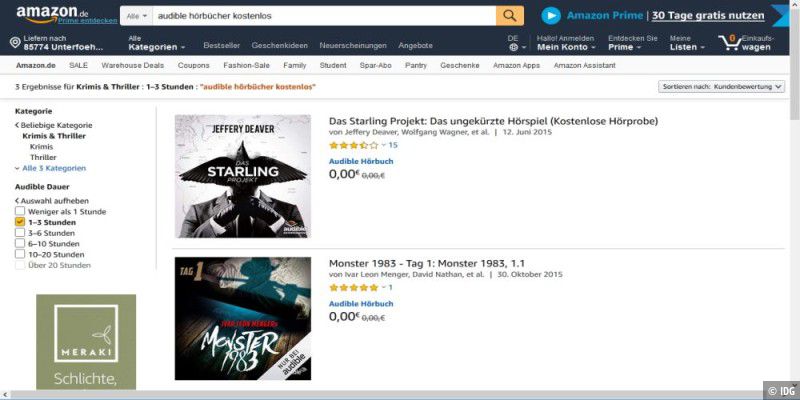Viewport: 800px width, 400px height.
Task: Click the Amazon Prime play icon
Action: (551, 16)
